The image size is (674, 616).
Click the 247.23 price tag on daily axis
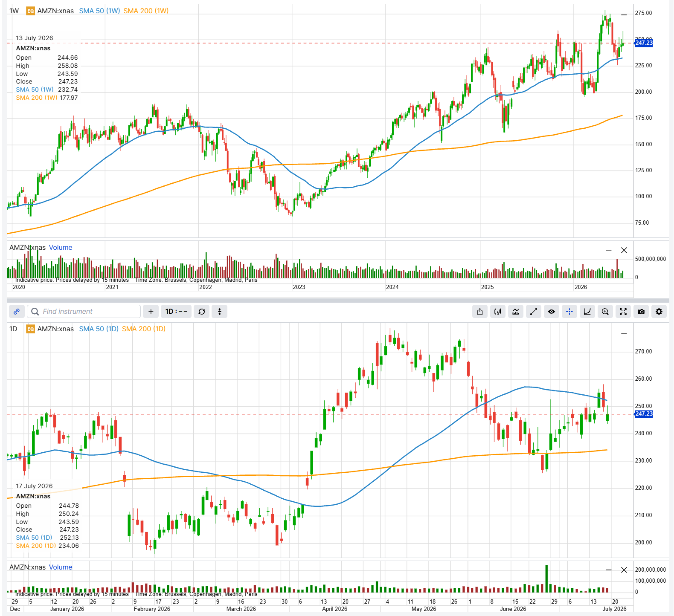point(644,414)
